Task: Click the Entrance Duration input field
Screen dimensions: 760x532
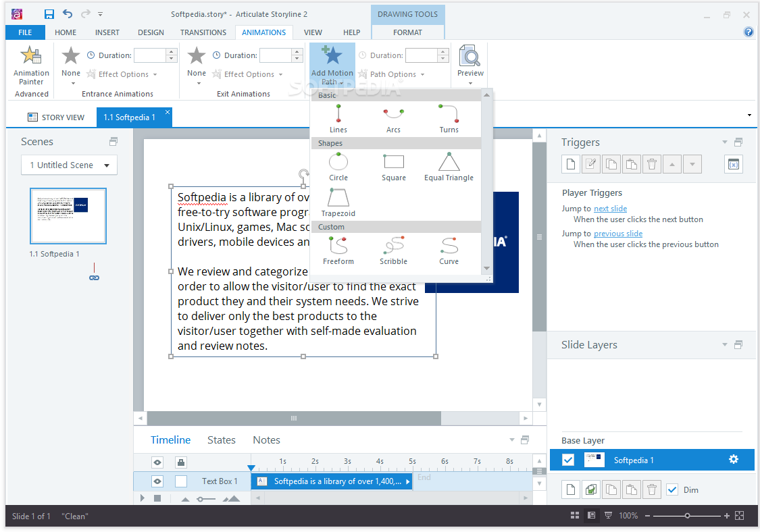Action: (x=150, y=55)
